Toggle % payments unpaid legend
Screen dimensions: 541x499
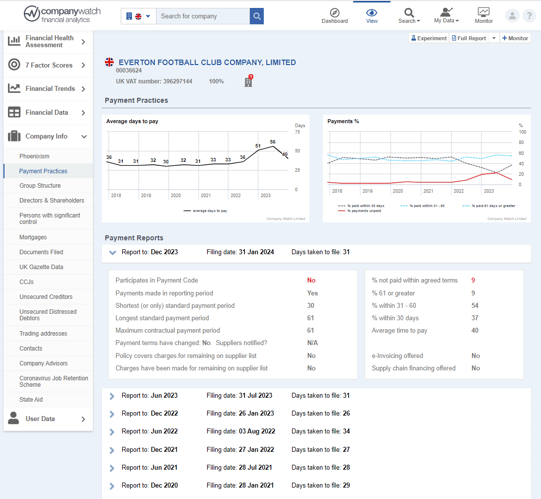(x=360, y=211)
